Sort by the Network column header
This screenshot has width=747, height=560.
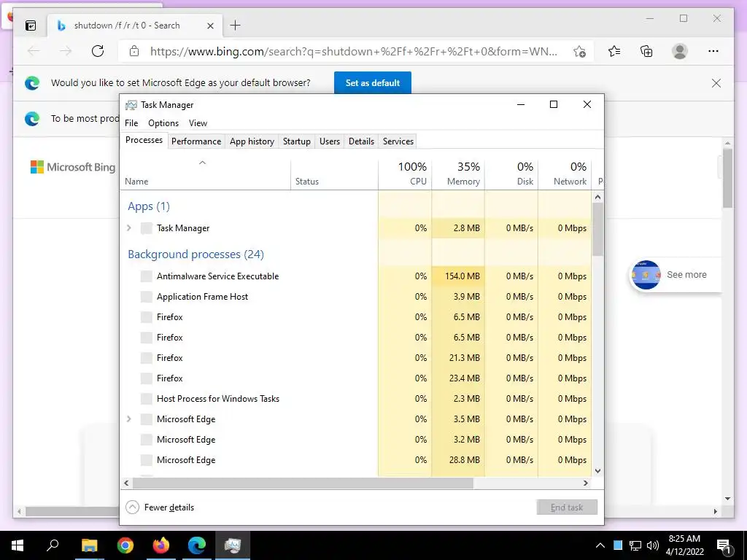[565, 174]
